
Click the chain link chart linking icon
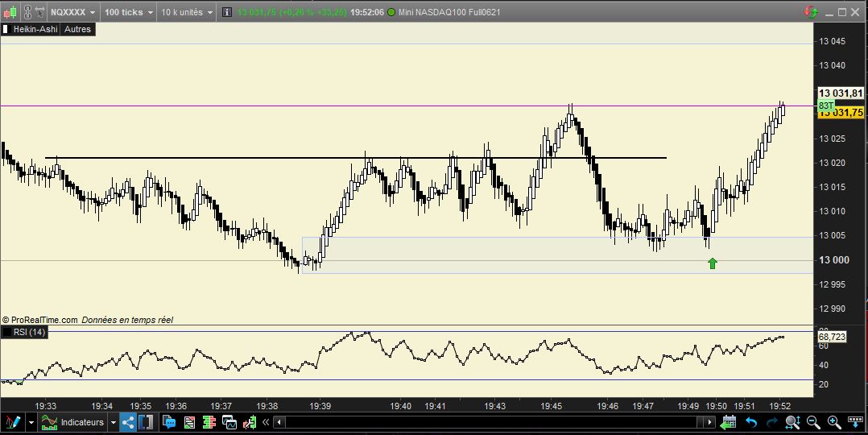(27, 11)
